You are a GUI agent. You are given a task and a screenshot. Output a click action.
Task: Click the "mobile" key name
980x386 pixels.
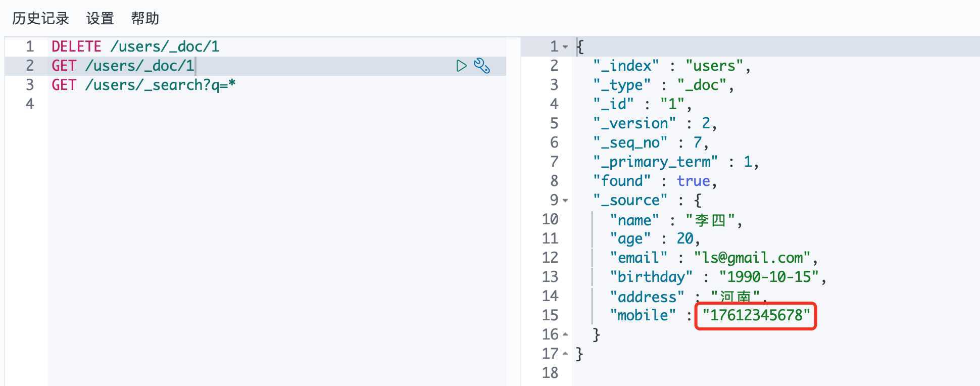pos(643,315)
